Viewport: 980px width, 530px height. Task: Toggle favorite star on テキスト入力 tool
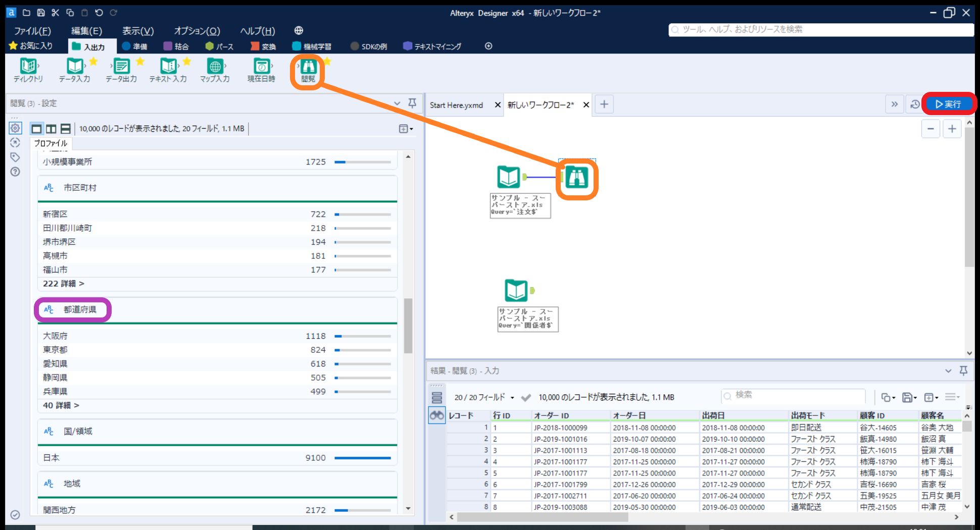tap(187, 61)
